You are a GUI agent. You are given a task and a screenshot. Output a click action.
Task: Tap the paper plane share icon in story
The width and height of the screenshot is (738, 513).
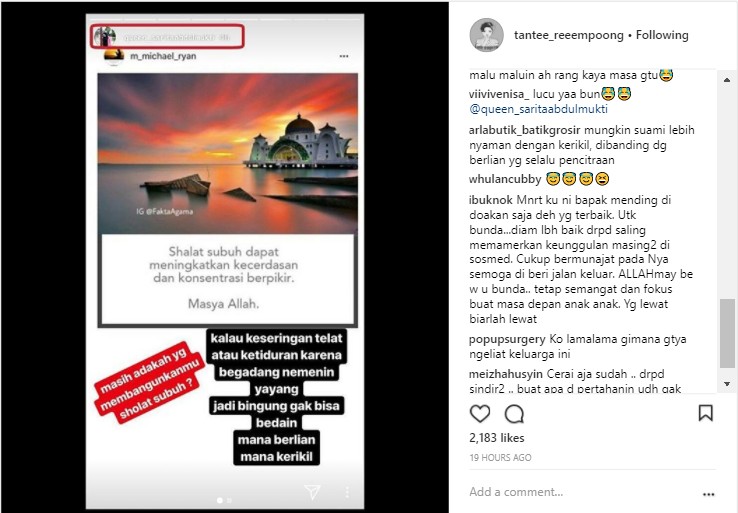[x=312, y=492]
